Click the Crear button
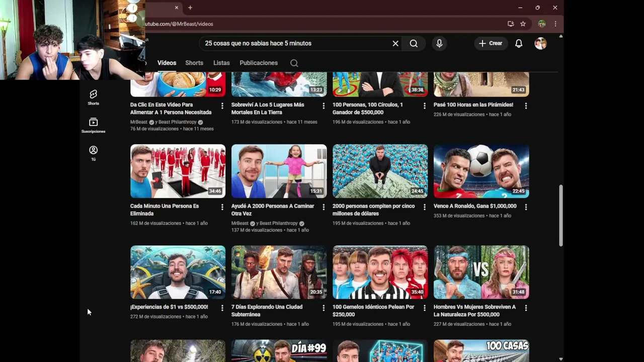Viewport: 644px width, 362px height. 491,43
